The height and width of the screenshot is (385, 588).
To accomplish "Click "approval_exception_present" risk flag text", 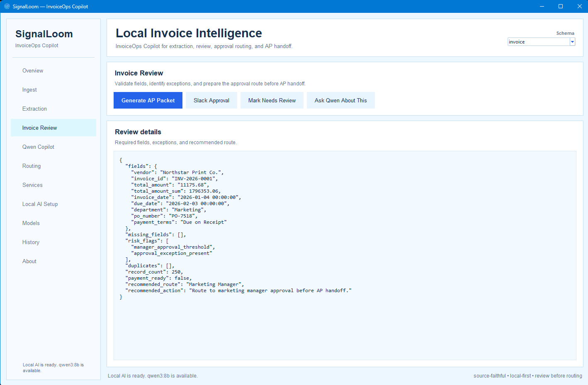I will point(172,253).
